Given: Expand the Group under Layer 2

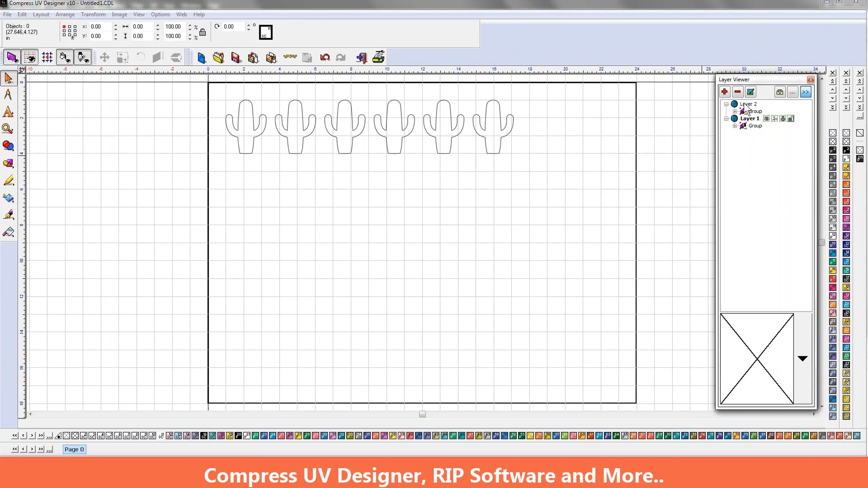Looking at the screenshot, I should point(735,111).
